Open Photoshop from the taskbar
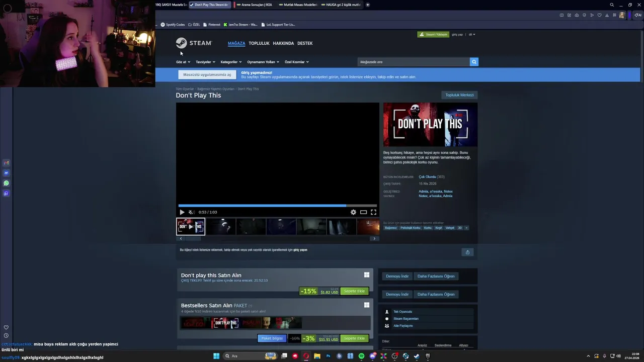 (x=328, y=356)
